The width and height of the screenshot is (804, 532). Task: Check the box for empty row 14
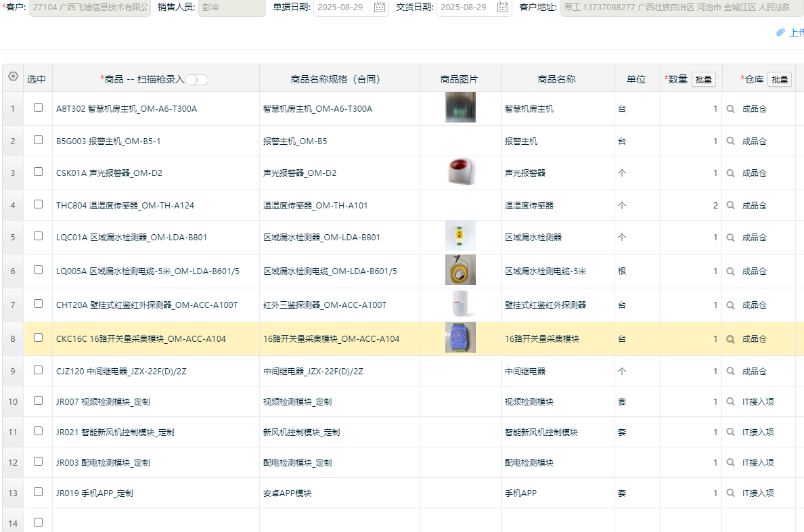coord(38,522)
